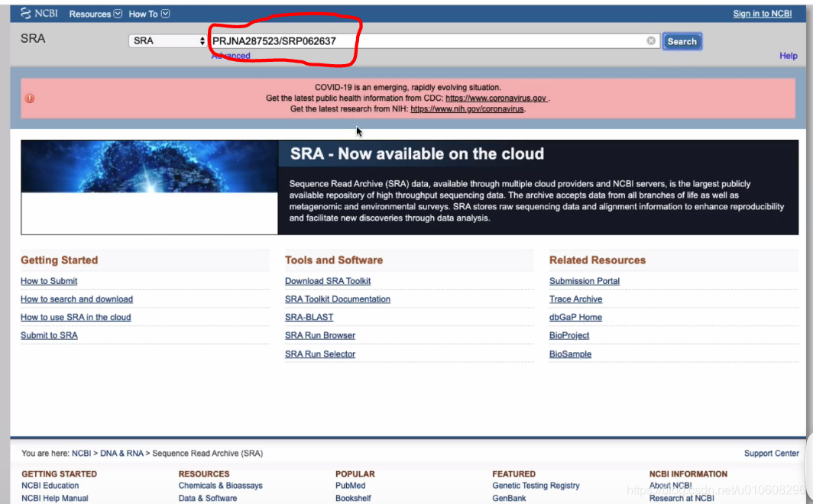Open Submission Portal link

[x=585, y=281]
